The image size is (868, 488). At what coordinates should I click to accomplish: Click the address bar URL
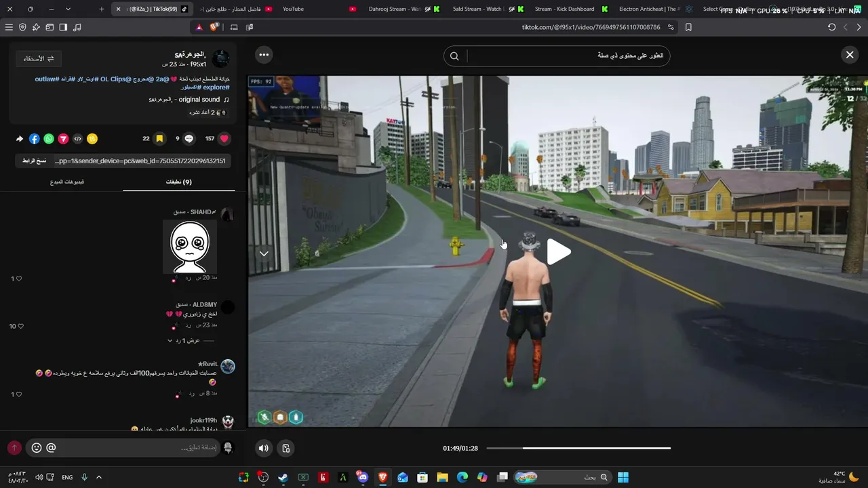[591, 27]
